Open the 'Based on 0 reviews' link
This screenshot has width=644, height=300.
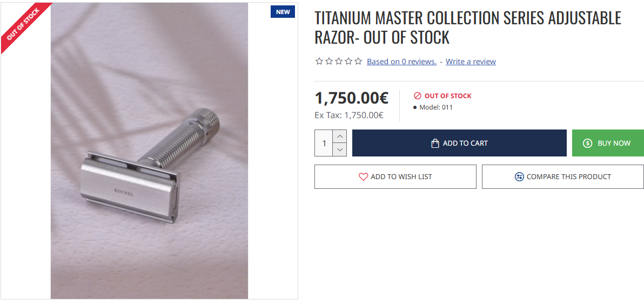(x=401, y=62)
